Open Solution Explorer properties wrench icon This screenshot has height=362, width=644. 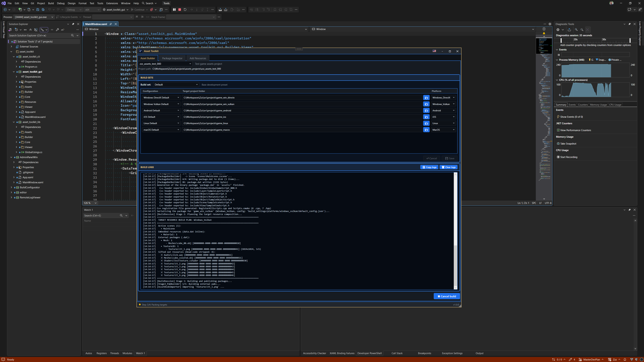[x=57, y=30]
